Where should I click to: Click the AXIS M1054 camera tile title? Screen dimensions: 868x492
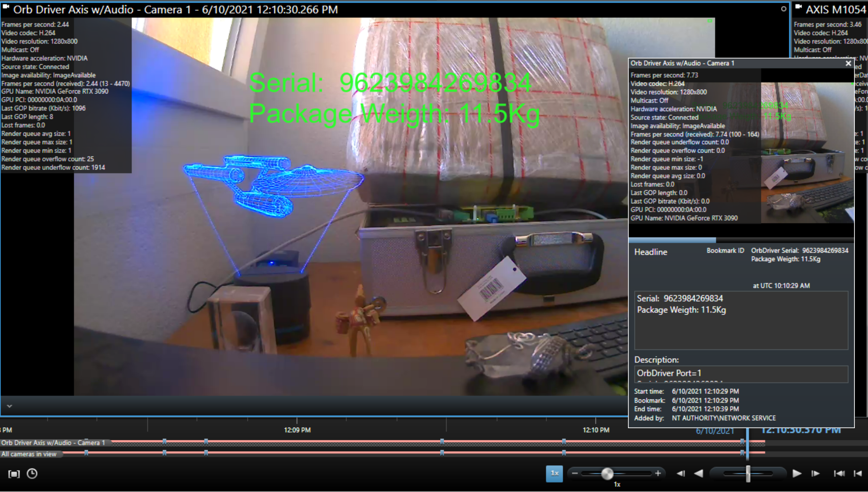coord(836,9)
